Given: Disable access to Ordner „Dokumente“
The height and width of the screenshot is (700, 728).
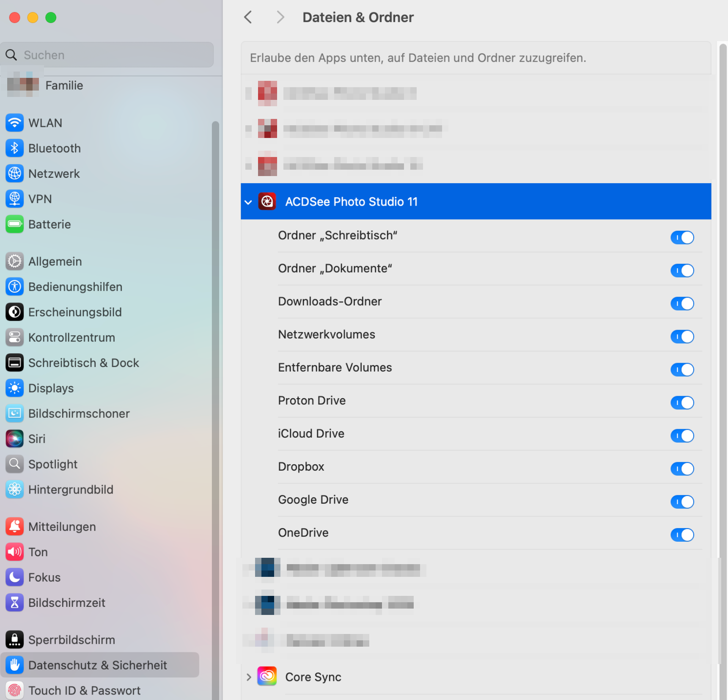Looking at the screenshot, I should pos(682,270).
